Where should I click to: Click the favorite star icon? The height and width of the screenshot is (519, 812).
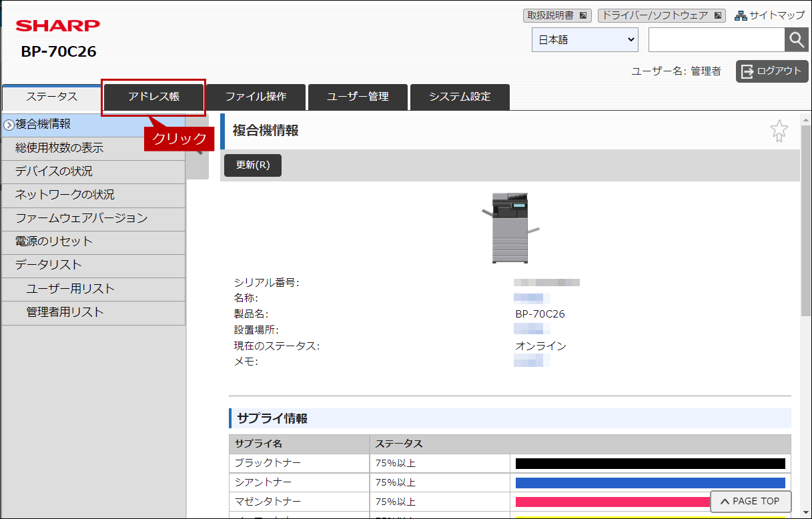[779, 131]
